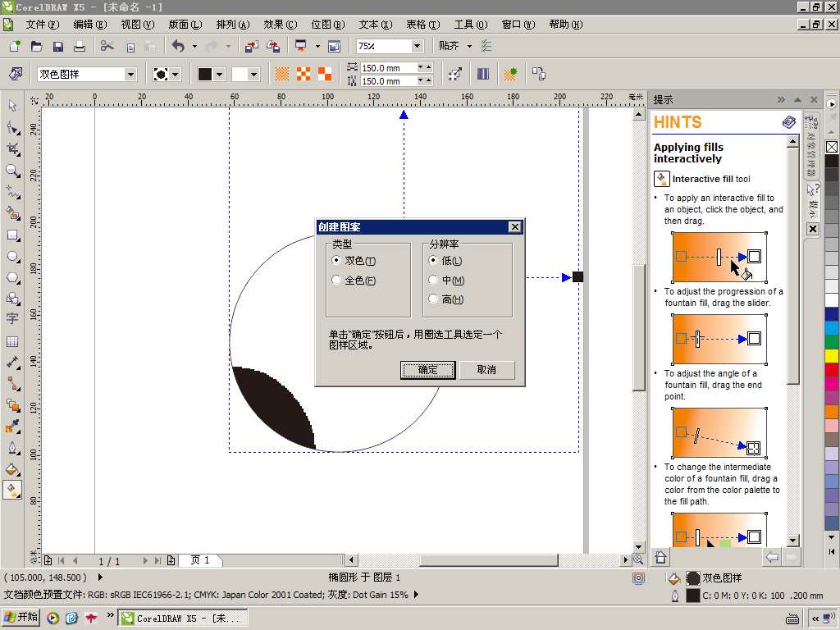The height and width of the screenshot is (630, 840).
Task: Click the Print icon in toolbar
Action: (80, 47)
